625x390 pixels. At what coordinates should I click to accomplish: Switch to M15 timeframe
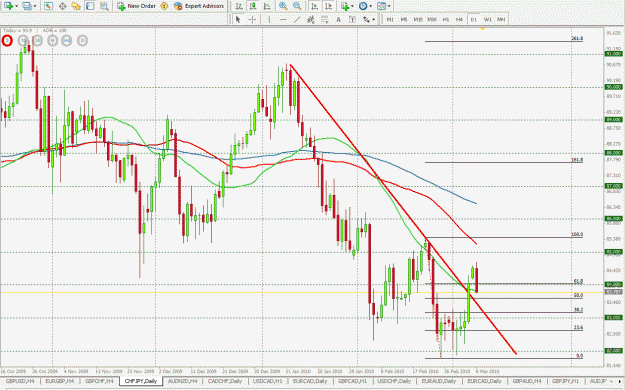point(418,19)
